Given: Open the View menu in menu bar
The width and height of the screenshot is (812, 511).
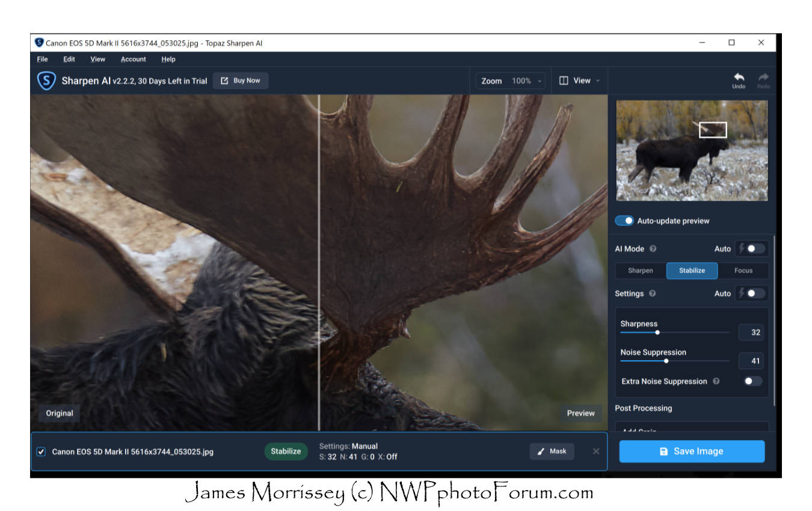Looking at the screenshot, I should tap(97, 59).
